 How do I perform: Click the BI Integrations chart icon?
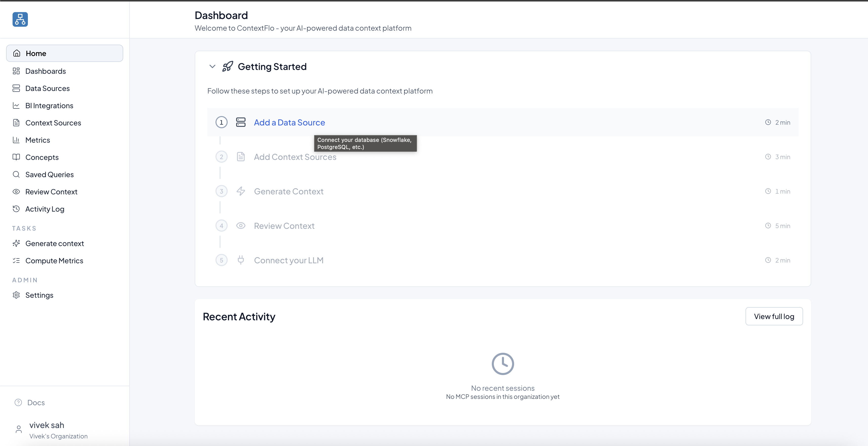16,105
